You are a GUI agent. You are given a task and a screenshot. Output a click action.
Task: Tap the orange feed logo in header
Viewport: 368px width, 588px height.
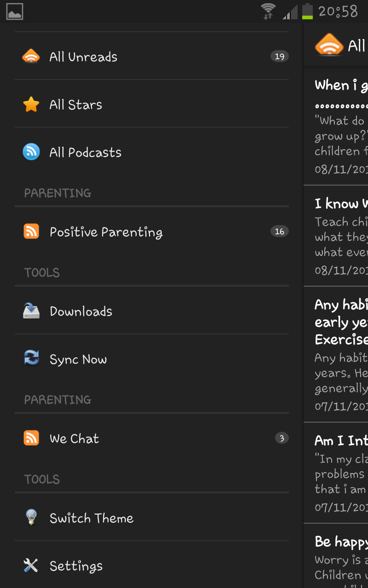tap(329, 45)
